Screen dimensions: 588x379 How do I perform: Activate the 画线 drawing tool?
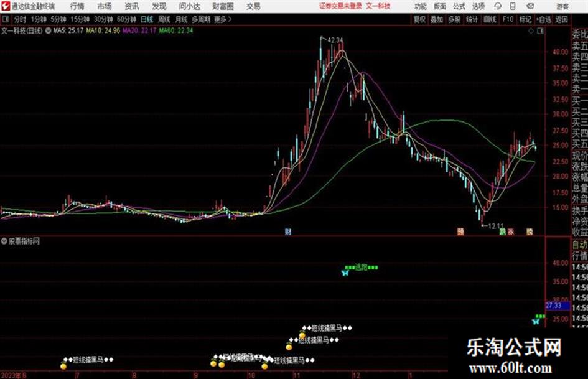pos(490,19)
